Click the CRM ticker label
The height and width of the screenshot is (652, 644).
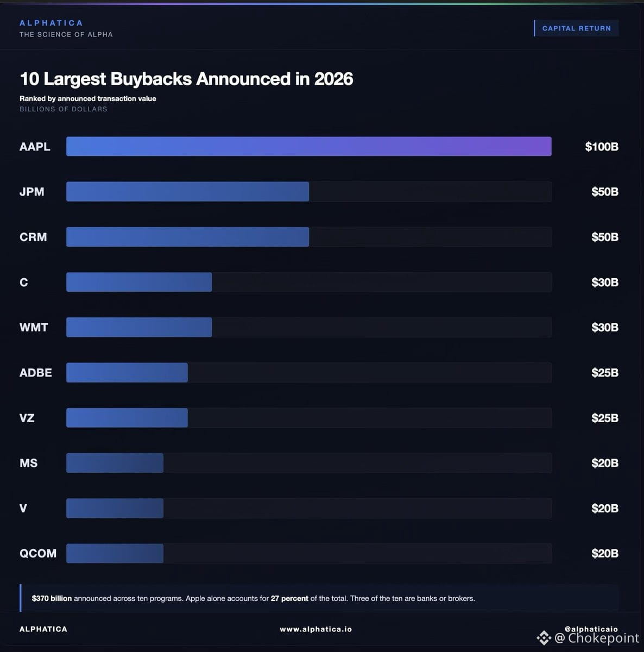point(33,237)
